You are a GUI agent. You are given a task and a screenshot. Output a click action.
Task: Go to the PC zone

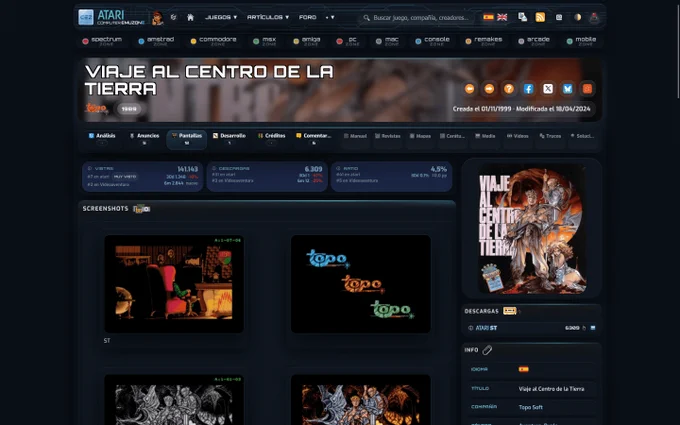coord(348,41)
